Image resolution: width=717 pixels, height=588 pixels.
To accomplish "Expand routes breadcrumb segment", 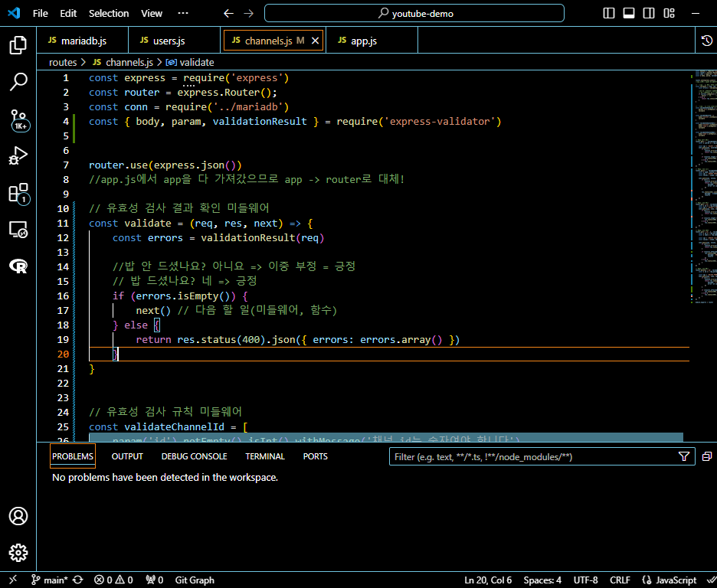I will 63,62.
